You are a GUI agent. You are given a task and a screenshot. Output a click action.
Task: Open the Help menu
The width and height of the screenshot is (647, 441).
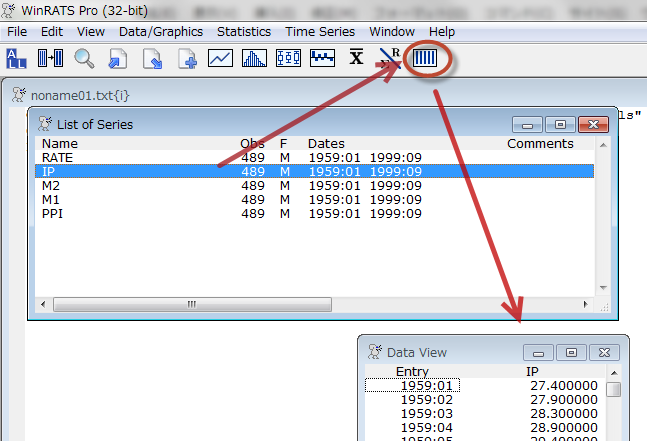pos(442,32)
